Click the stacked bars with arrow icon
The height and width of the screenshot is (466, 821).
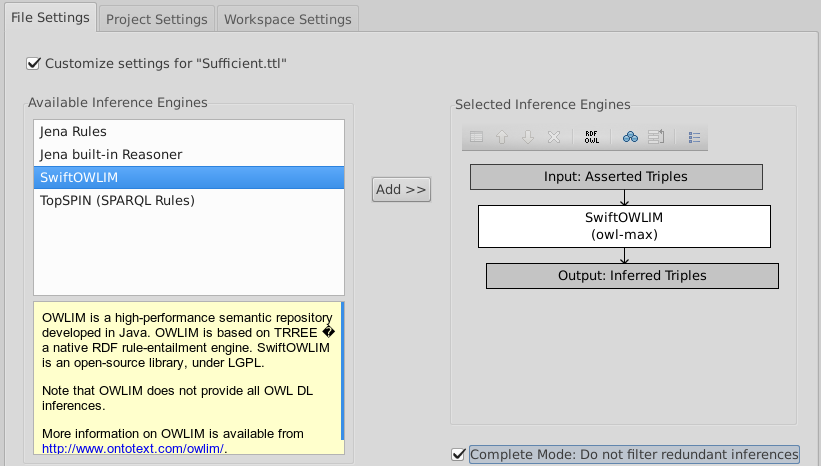coord(656,137)
